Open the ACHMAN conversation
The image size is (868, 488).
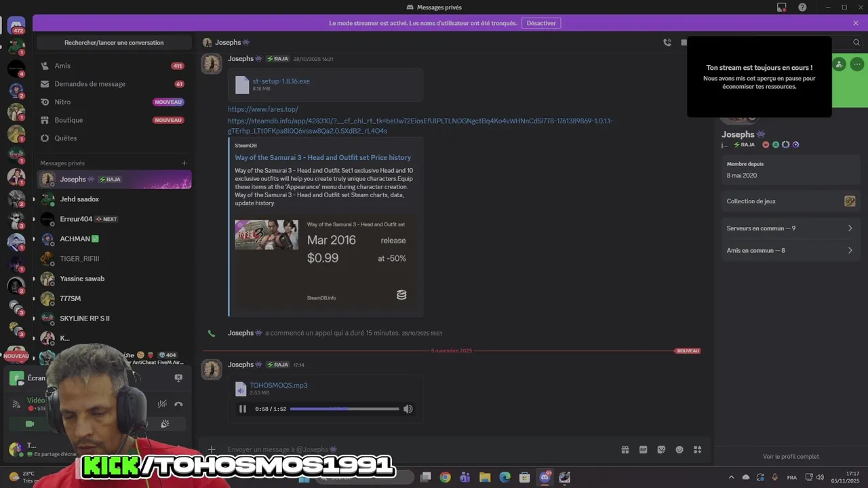(114, 239)
